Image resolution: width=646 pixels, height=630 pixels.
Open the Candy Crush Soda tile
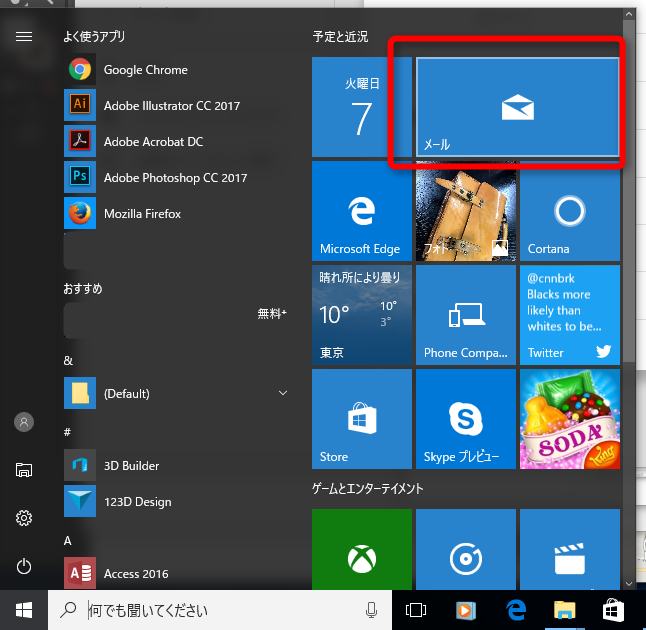coord(570,419)
